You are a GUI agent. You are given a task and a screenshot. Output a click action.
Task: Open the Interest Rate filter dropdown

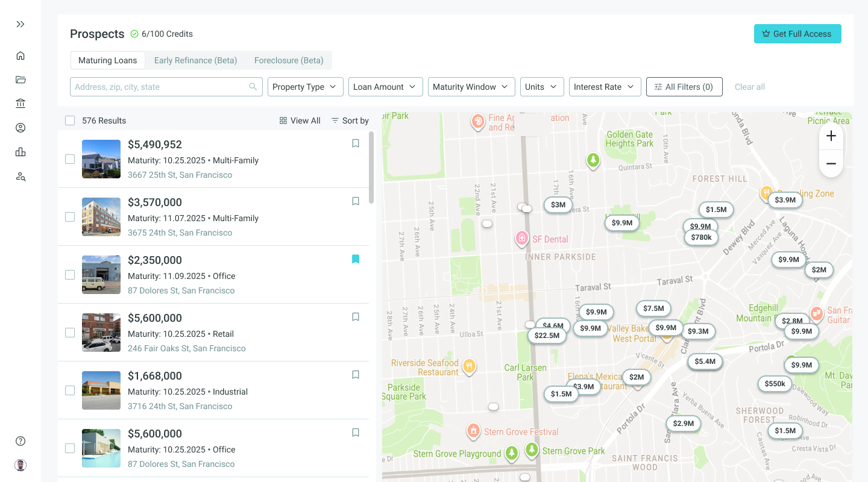pos(605,87)
